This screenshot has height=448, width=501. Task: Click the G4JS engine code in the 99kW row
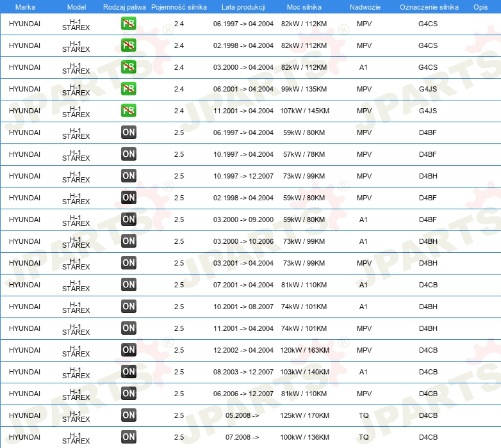tap(428, 89)
